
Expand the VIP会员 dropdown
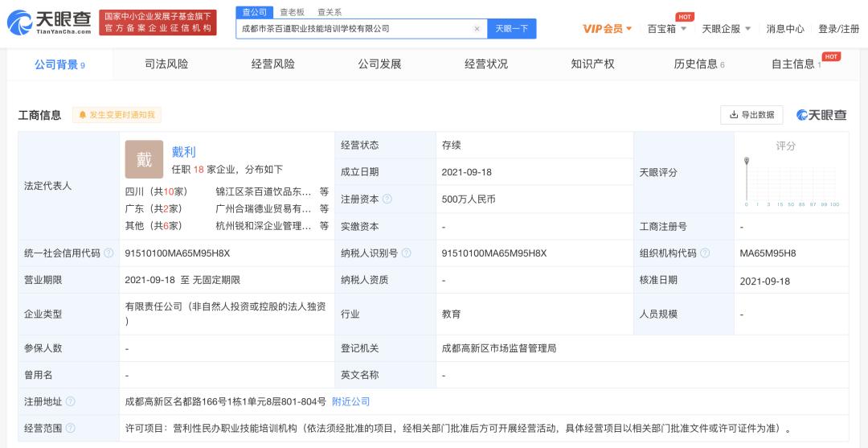[x=607, y=29]
